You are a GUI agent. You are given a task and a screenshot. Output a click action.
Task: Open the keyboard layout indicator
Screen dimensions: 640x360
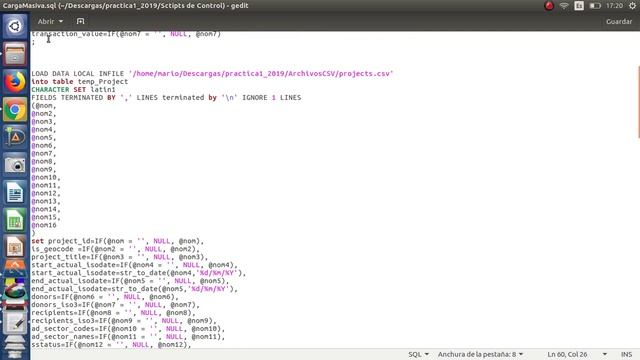tap(579, 6)
